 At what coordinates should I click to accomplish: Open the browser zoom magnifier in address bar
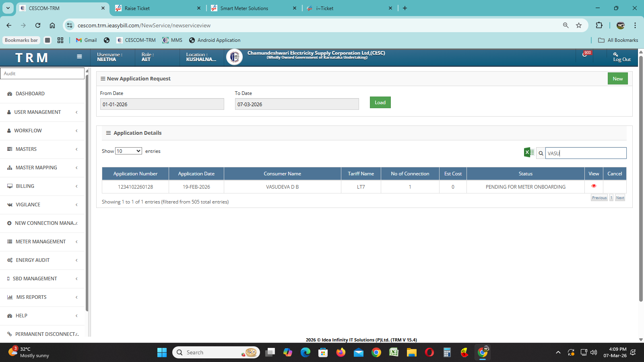click(566, 25)
